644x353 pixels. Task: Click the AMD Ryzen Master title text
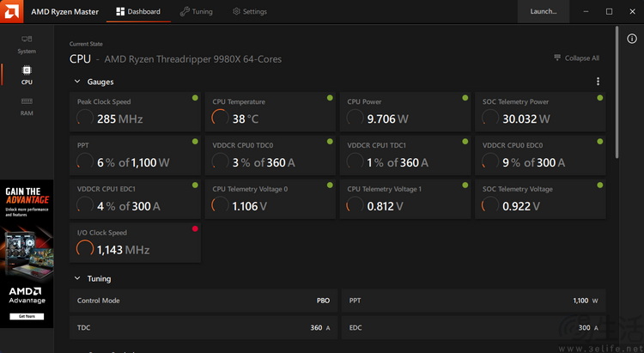coord(65,11)
